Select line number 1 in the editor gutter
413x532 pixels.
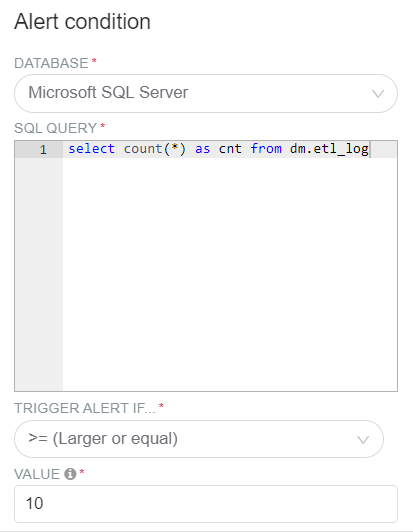43,150
